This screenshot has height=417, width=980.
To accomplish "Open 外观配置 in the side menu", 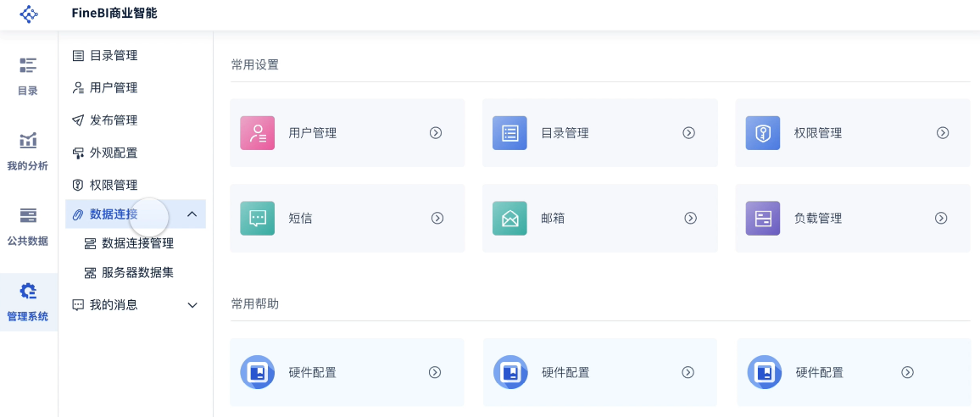I will click(x=113, y=153).
